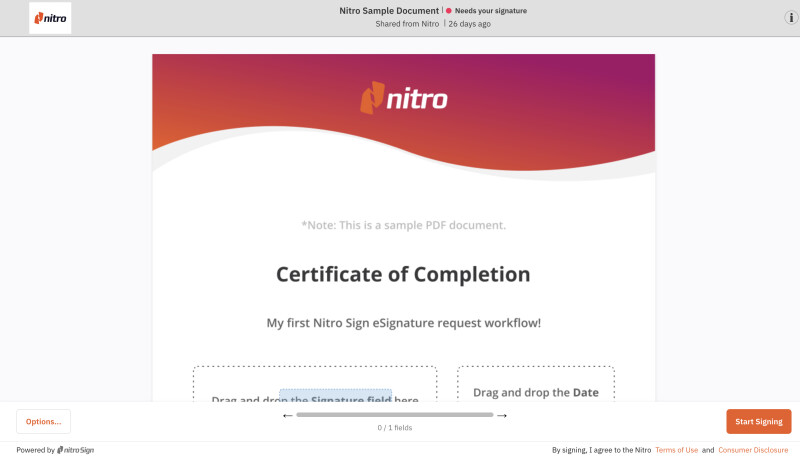Screen dimensions: 800x457
Task: Click the '0 / 1 fields' counter
Action: (x=394, y=428)
